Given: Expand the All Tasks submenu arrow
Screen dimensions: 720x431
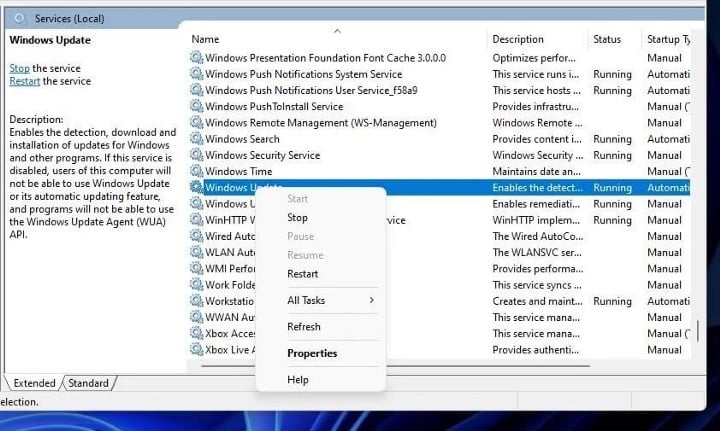Looking at the screenshot, I should pos(371,300).
